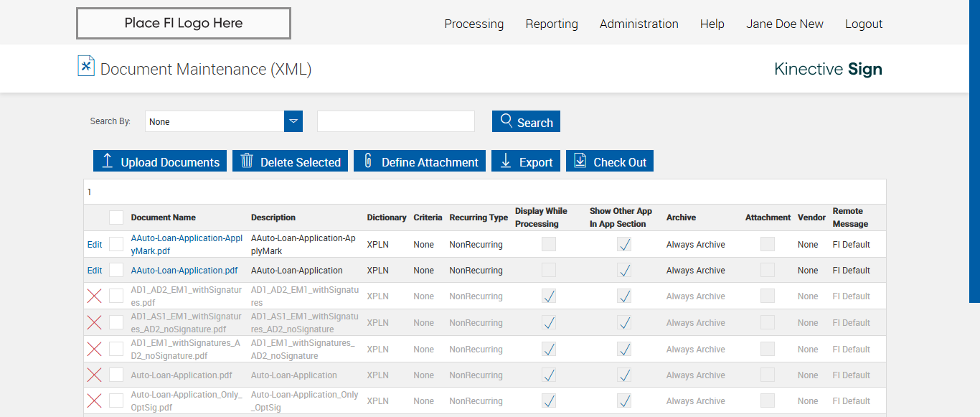Expand the Search By dropdown arrow

(x=293, y=121)
